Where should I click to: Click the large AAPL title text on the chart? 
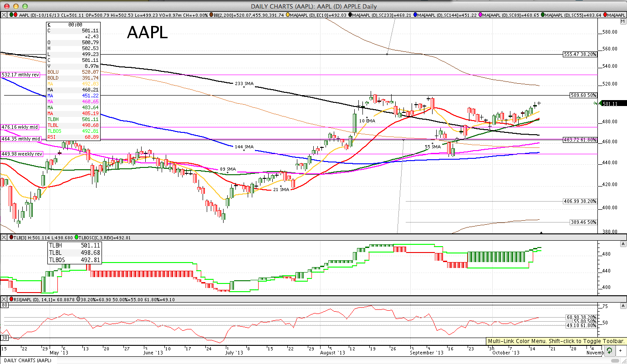147,33
